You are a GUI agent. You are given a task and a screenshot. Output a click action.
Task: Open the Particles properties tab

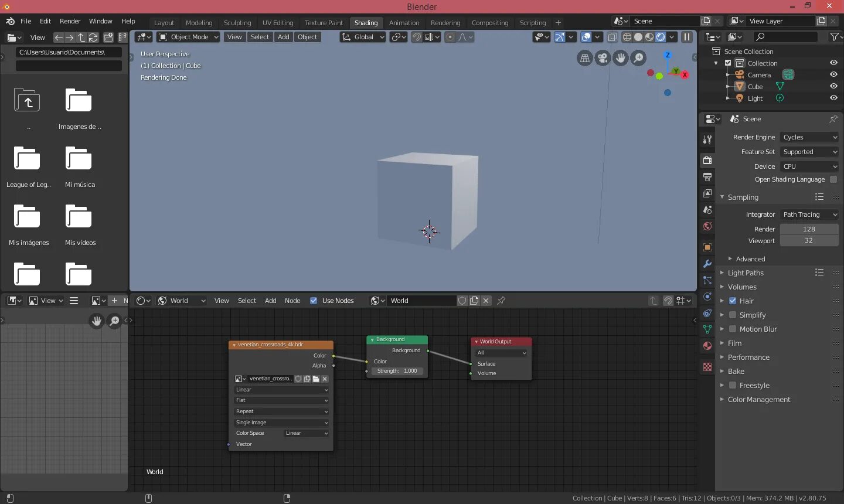tap(707, 280)
